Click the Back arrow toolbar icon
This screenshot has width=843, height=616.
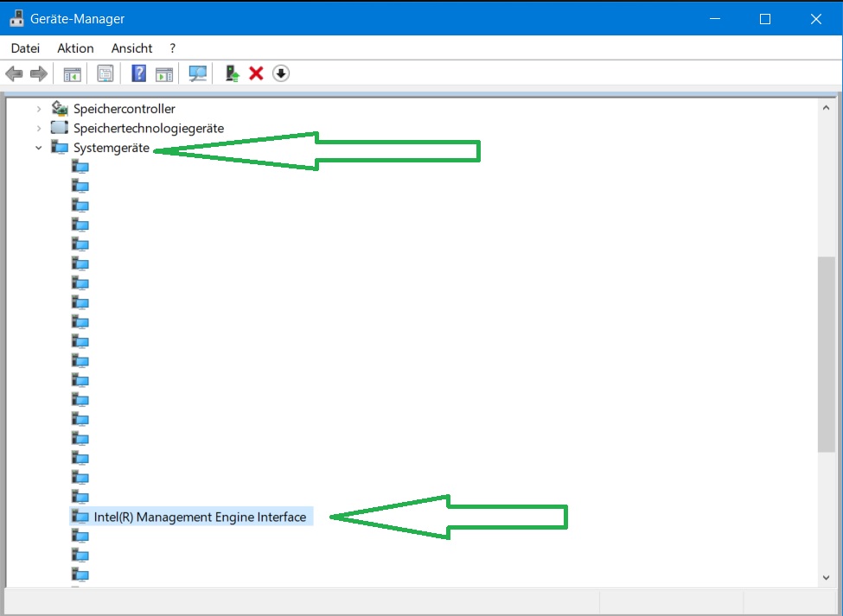(14, 73)
